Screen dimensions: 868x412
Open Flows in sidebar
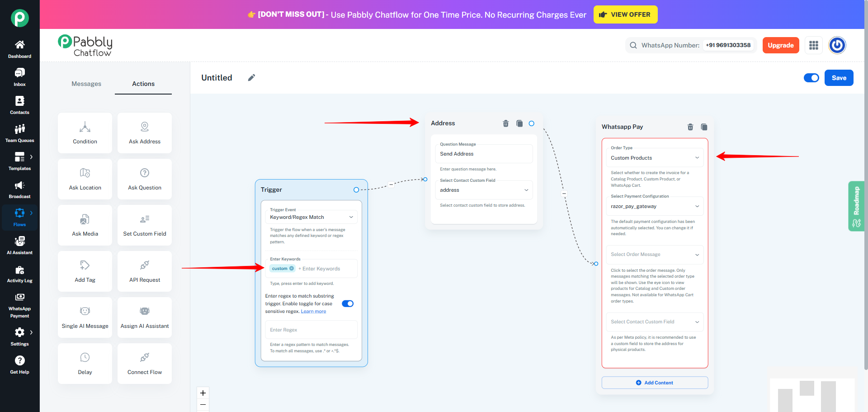point(19,218)
